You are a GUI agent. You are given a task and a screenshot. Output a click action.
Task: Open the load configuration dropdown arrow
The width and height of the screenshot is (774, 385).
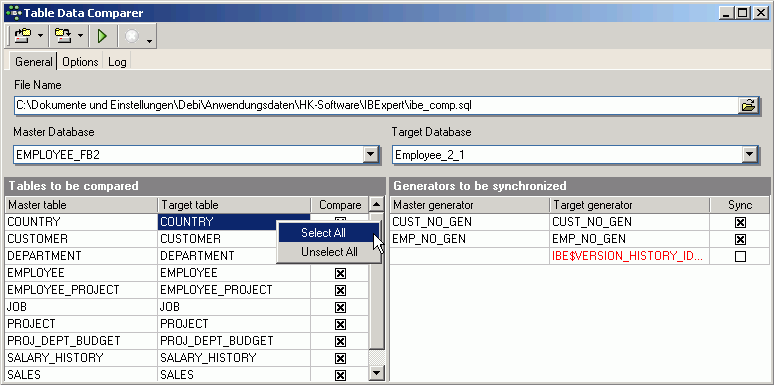(x=40, y=36)
